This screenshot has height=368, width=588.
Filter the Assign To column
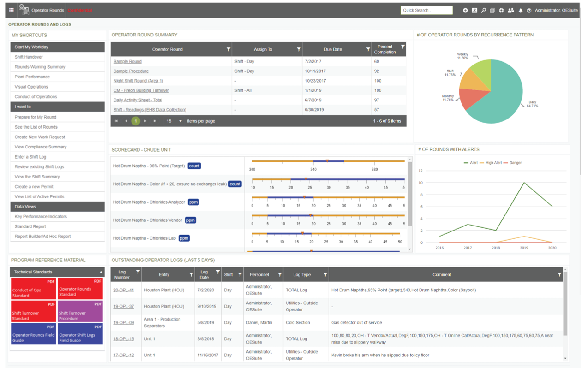click(x=299, y=49)
